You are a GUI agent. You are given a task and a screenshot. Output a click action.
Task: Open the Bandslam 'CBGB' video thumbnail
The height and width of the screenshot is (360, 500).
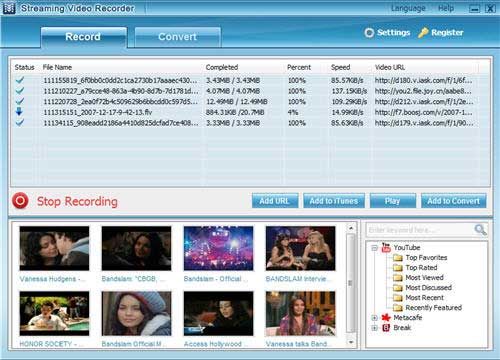pos(136,248)
